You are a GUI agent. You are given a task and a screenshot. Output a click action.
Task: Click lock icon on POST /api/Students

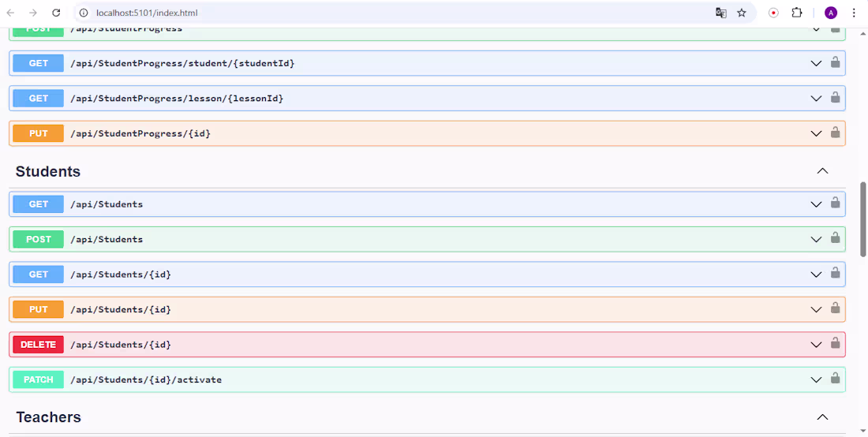836,238
